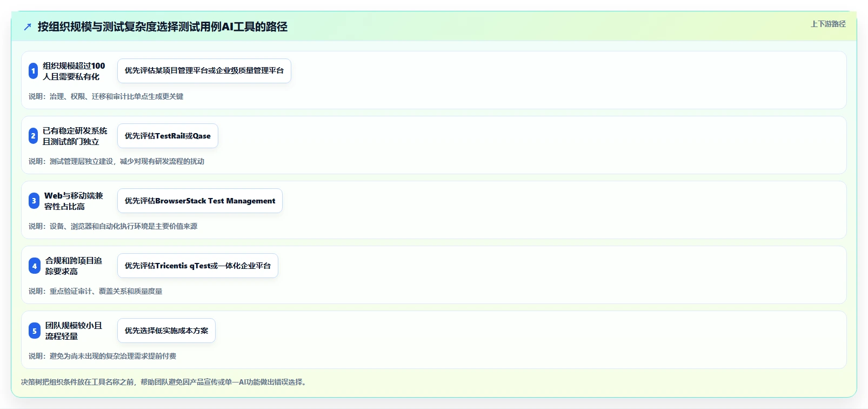The height and width of the screenshot is (409, 868).
Task: Click condition text 团队规模较小且流程轻量
Action: coord(74,331)
